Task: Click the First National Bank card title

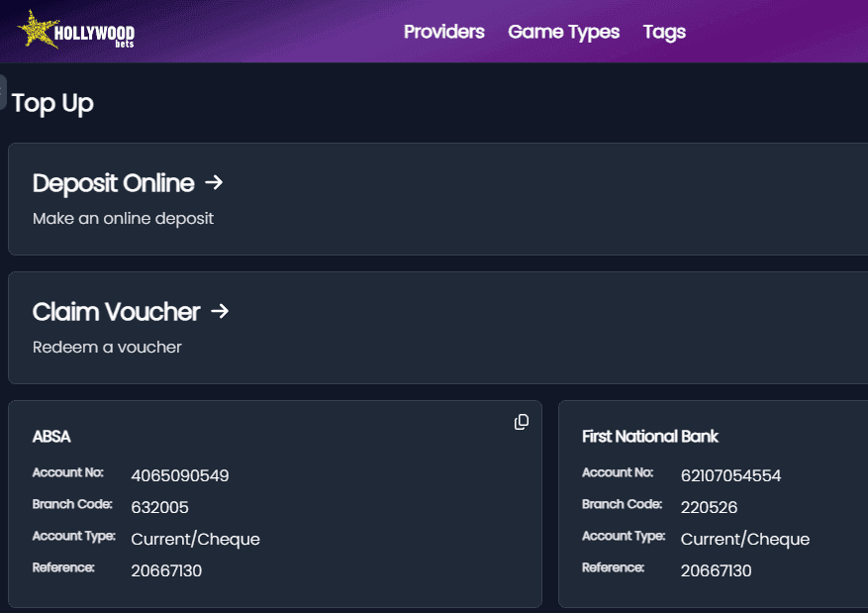Action: point(650,437)
